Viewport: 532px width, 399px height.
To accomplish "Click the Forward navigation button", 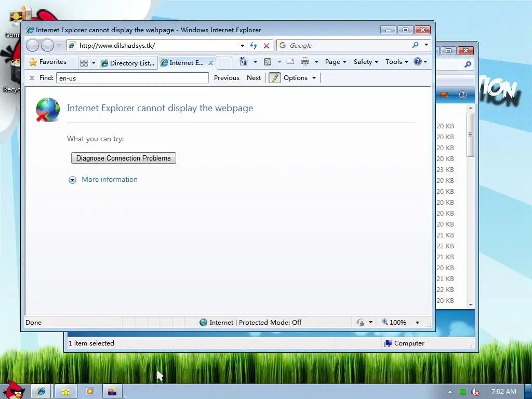I will point(47,45).
